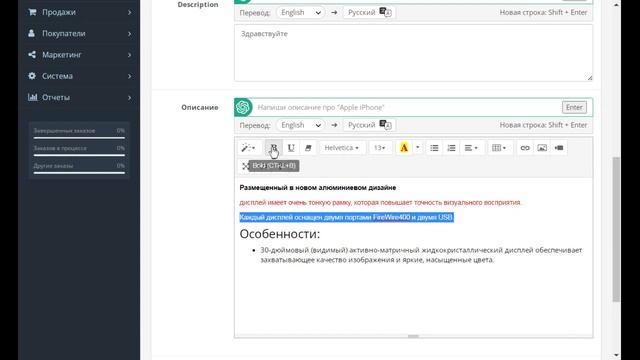The height and width of the screenshot is (360, 640).
Task: Open the Покупатели sidebar menu
Action: [79, 33]
